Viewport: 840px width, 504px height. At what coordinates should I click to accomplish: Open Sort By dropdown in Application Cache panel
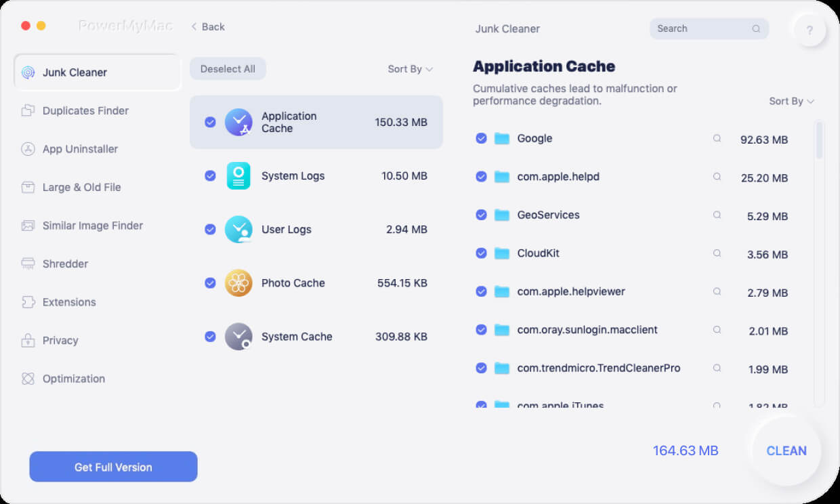point(791,101)
